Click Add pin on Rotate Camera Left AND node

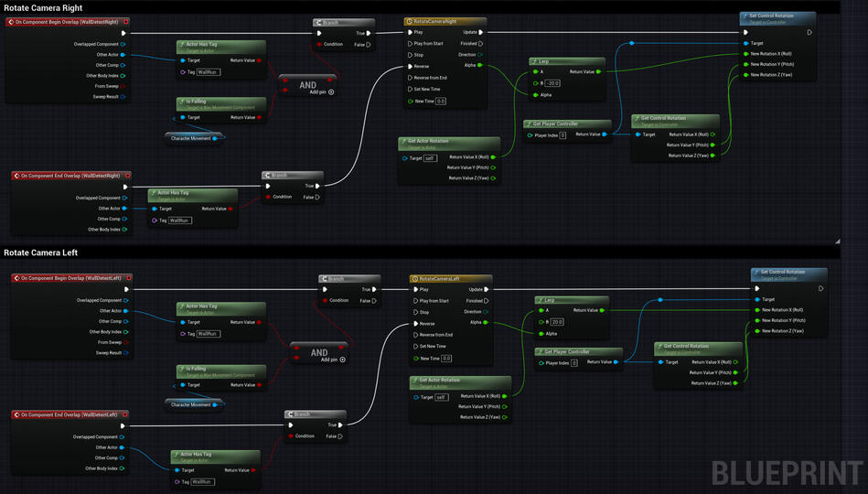(343, 360)
